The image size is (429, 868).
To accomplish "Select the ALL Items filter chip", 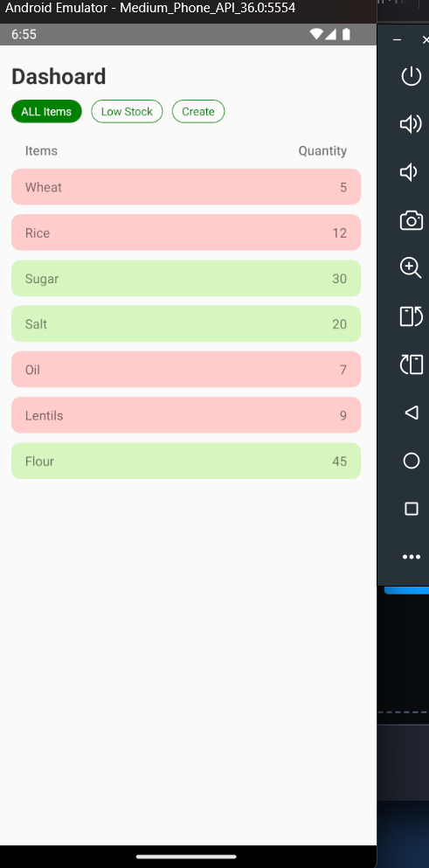I will [x=46, y=111].
